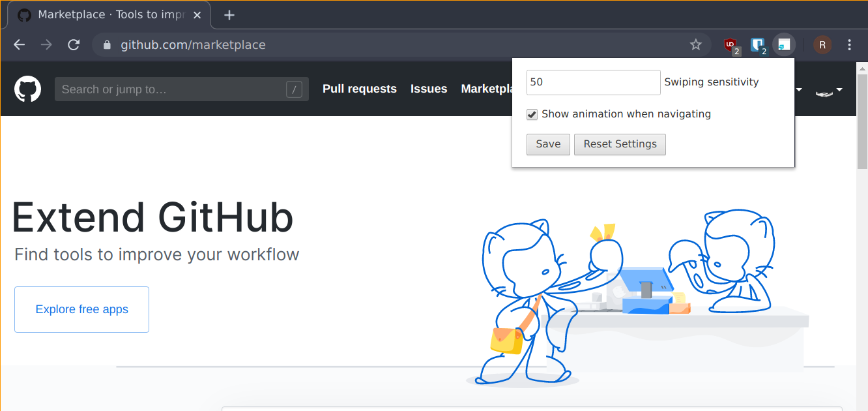The image size is (868, 411).
Task: Click the Explore free apps button
Action: point(81,309)
